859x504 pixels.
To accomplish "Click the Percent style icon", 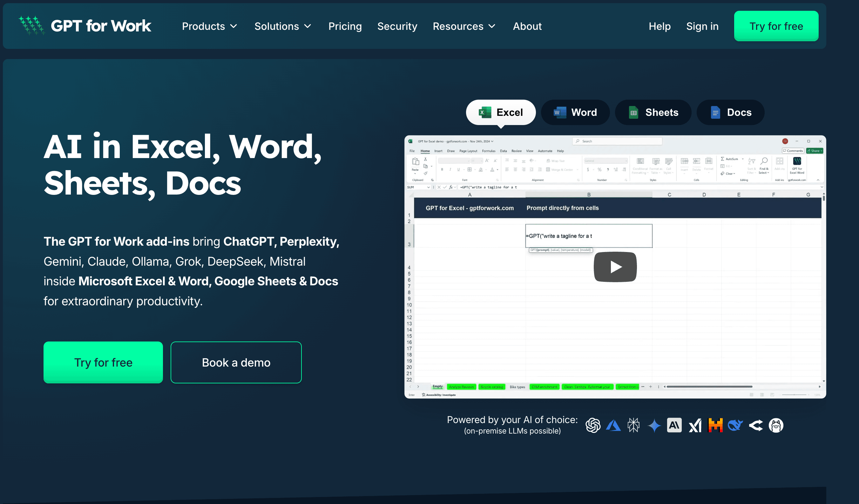I will 599,169.
